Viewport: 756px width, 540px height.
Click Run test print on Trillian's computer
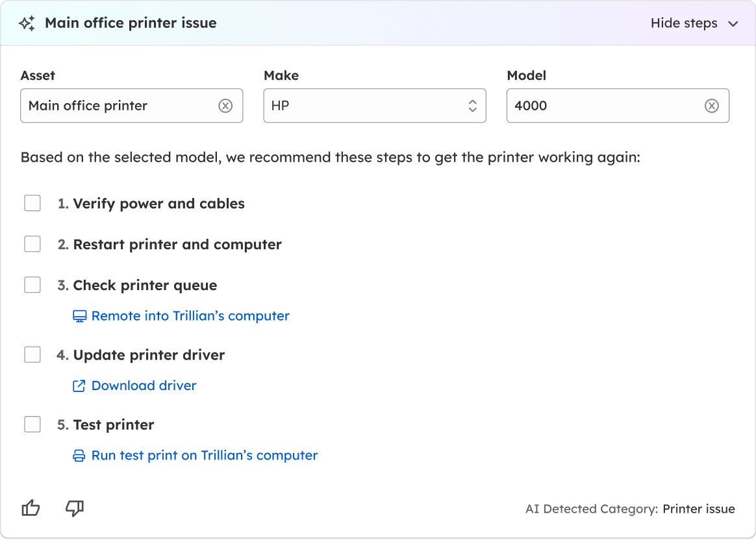point(205,456)
